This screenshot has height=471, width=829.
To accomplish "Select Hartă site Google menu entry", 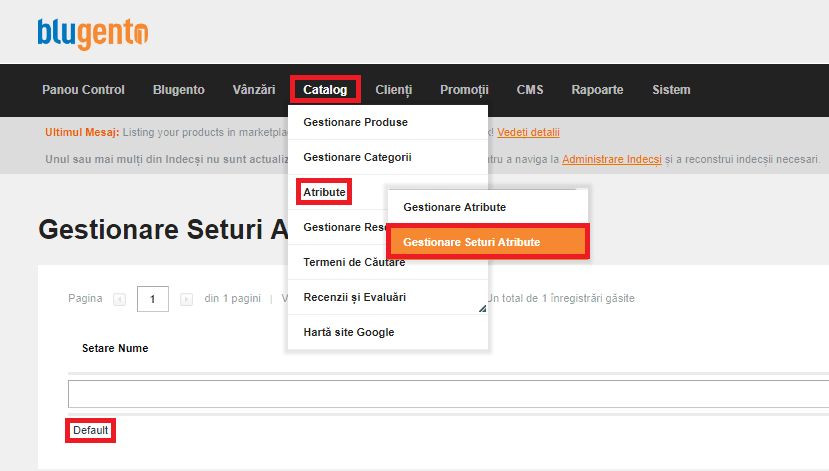I will click(x=388, y=332).
